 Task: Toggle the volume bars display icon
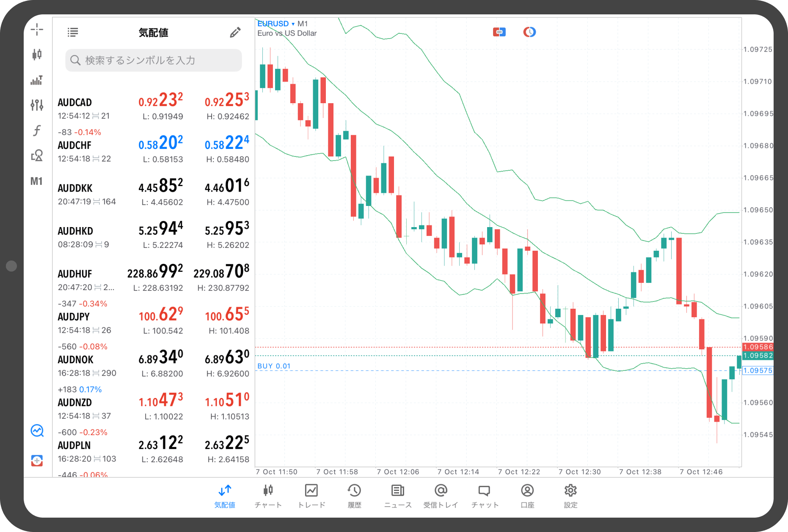click(37, 80)
